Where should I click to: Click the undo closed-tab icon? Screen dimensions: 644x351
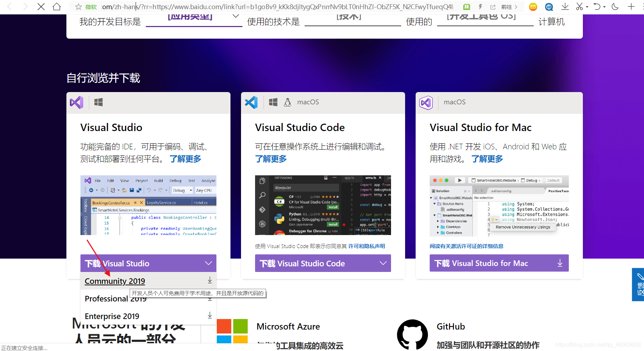point(597,7)
